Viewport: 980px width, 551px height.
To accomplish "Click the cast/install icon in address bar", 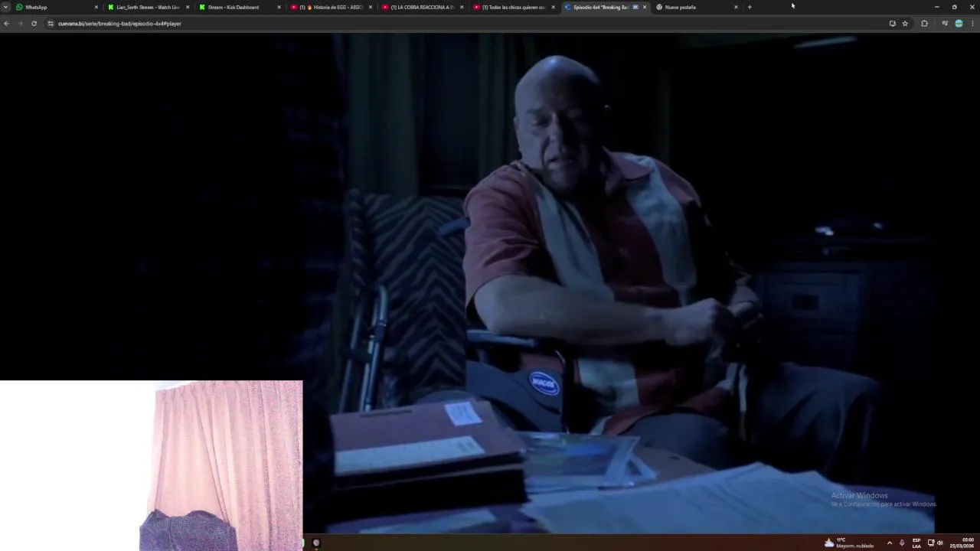I will (892, 24).
